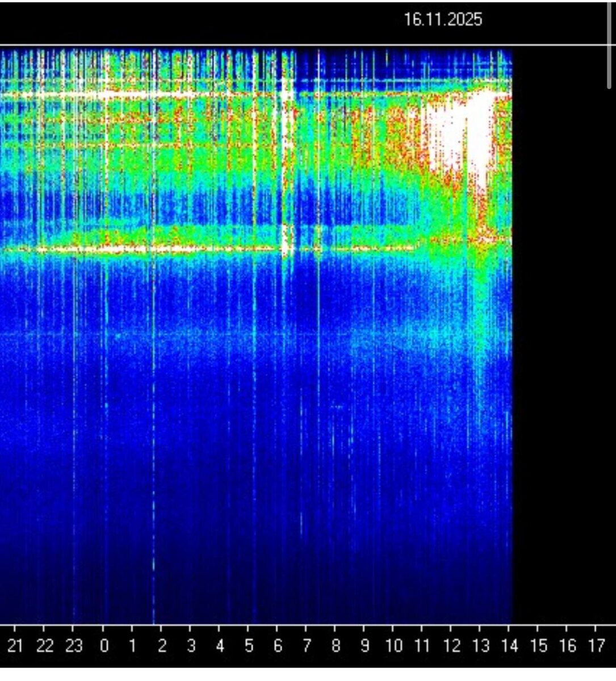
Task: Select hour 17 on time axis
Action: 597,646
